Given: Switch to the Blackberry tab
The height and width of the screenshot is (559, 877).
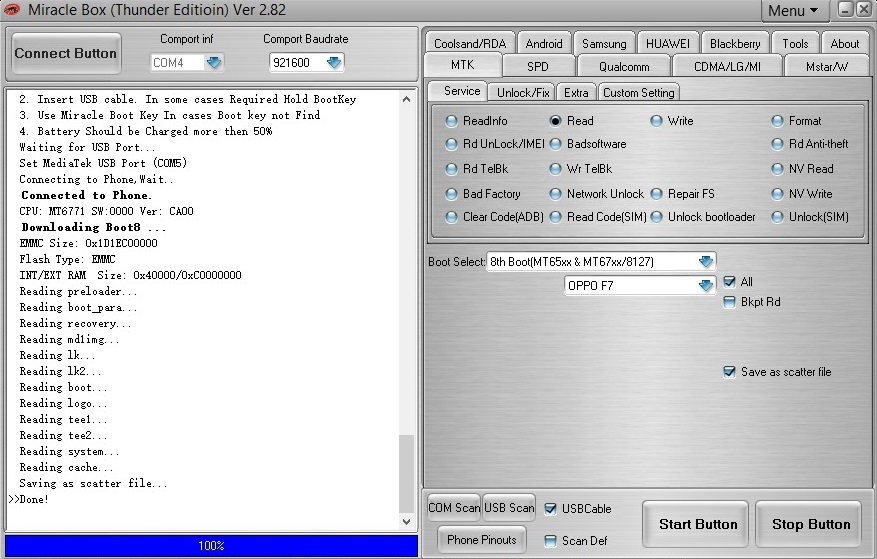Looking at the screenshot, I should 735,43.
